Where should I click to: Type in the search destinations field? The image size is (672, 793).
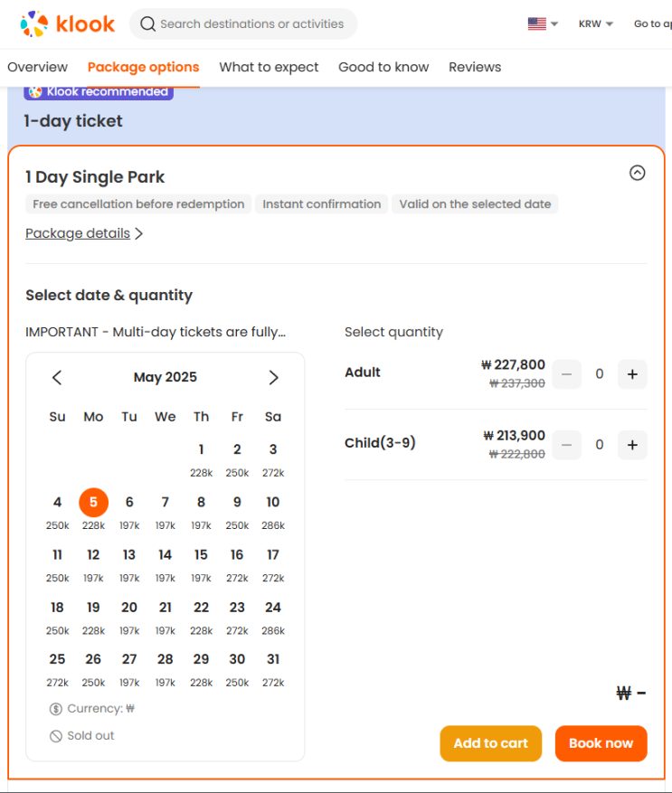click(x=251, y=24)
